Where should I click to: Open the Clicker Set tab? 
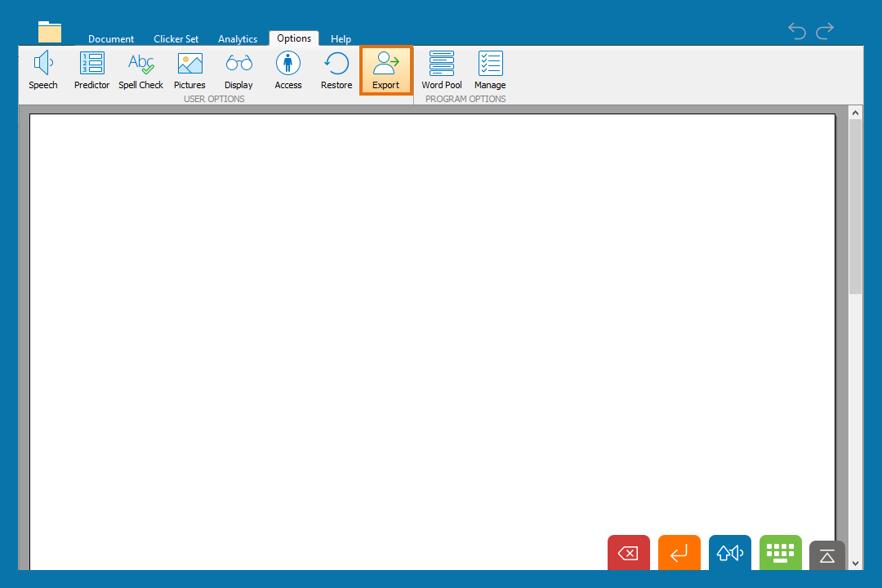pos(176,39)
